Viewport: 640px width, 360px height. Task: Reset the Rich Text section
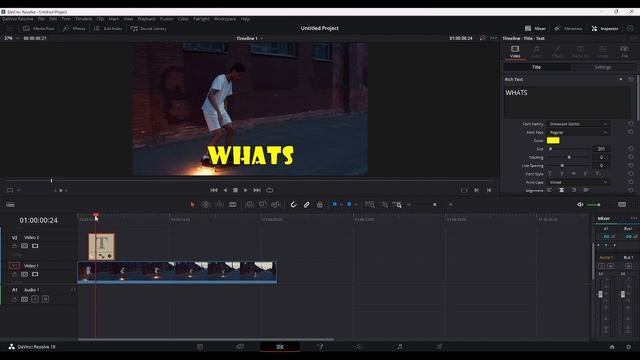pos(631,79)
